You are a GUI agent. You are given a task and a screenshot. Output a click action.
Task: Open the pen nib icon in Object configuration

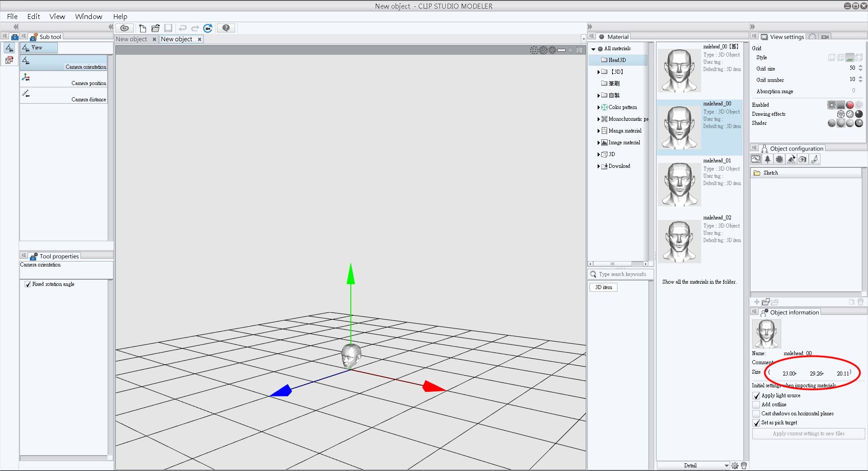coord(814,159)
